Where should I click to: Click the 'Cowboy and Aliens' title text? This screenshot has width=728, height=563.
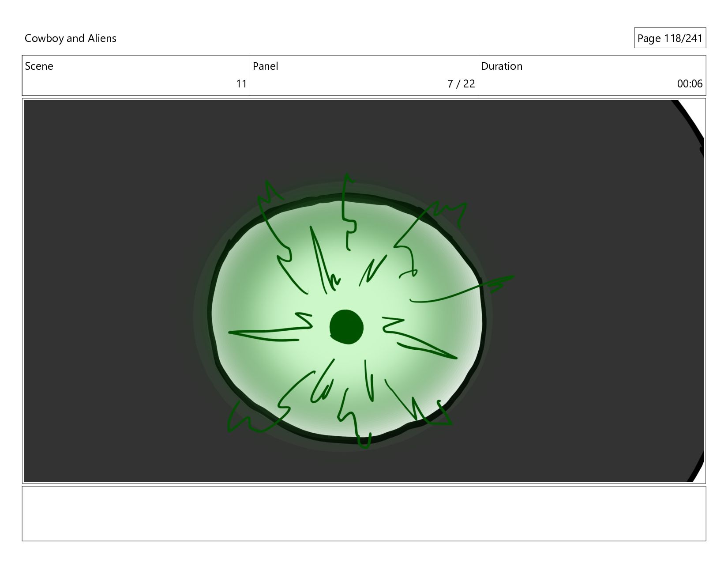(x=71, y=38)
